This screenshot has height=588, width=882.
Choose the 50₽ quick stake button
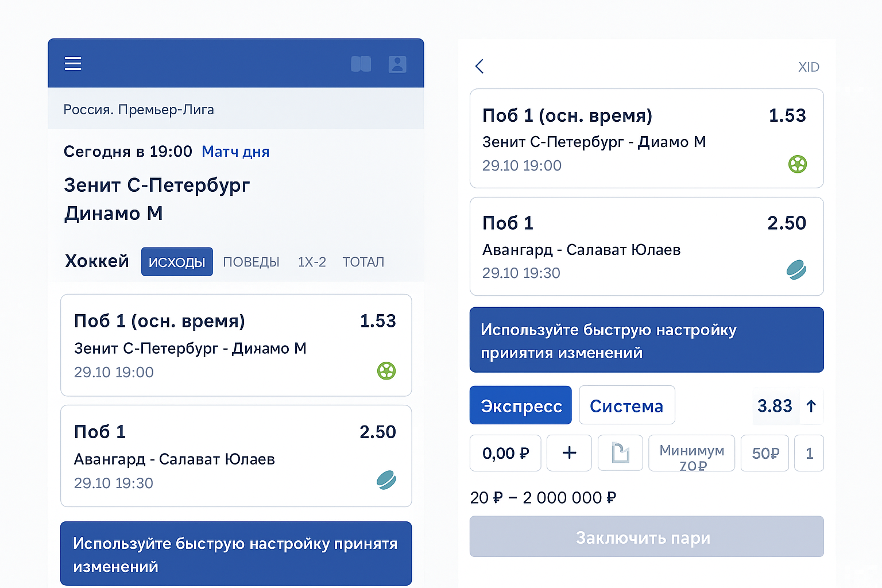765,453
